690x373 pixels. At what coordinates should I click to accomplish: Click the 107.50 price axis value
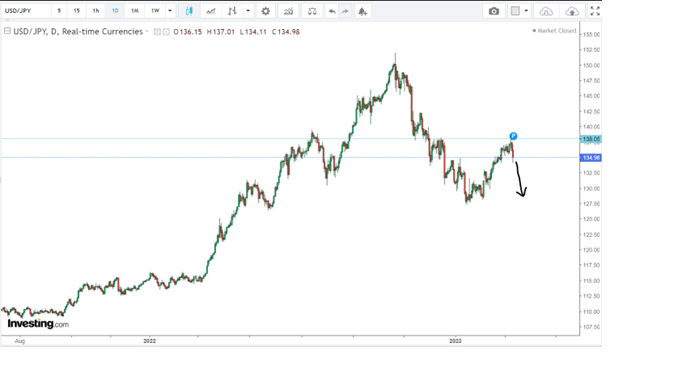pyautogui.click(x=591, y=327)
